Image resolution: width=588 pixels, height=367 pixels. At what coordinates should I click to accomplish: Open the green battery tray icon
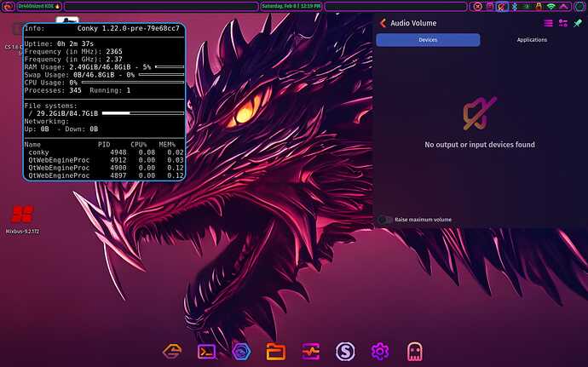[527, 6]
